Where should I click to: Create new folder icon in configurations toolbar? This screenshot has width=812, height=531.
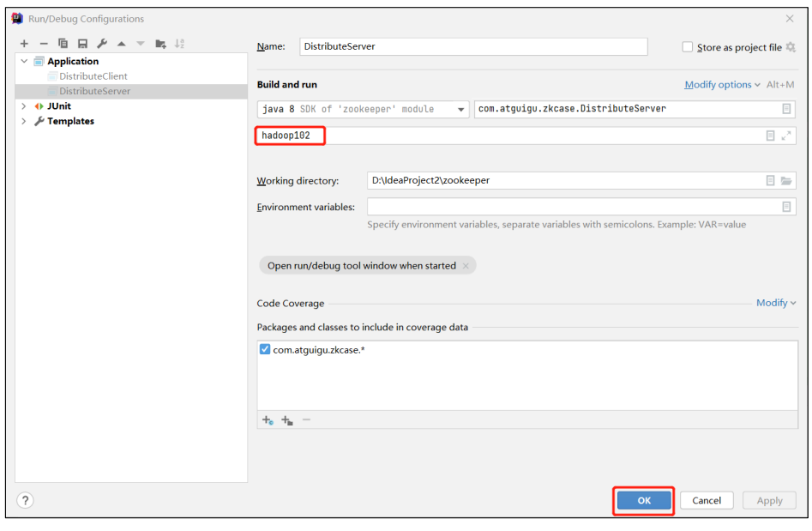click(x=160, y=44)
